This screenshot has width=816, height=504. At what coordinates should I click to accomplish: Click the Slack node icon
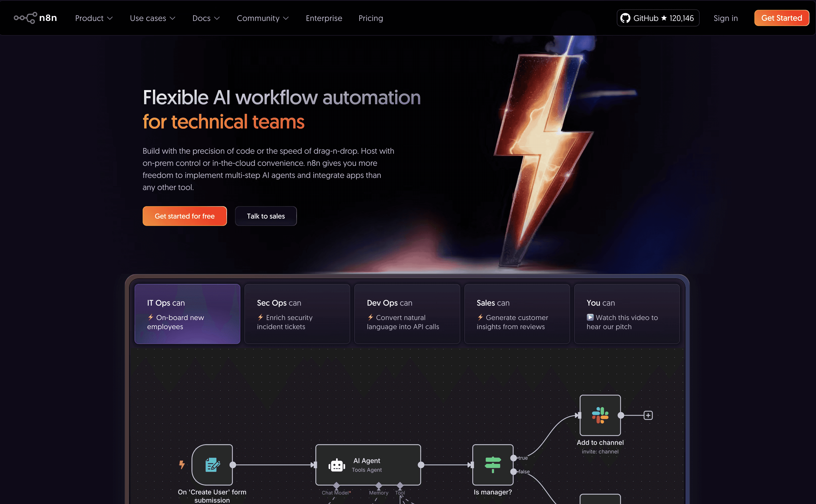[600, 415]
